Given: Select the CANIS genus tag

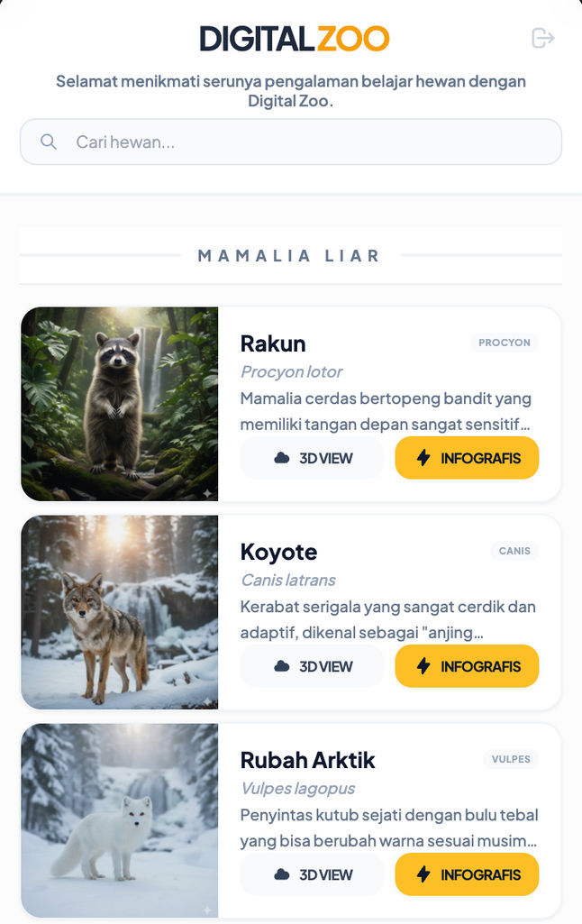Looking at the screenshot, I should coord(514,551).
